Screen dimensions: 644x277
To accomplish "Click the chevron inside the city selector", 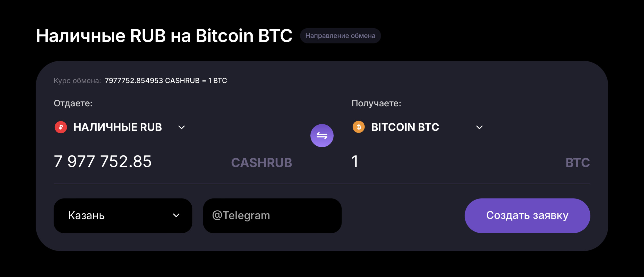I will point(176,215).
